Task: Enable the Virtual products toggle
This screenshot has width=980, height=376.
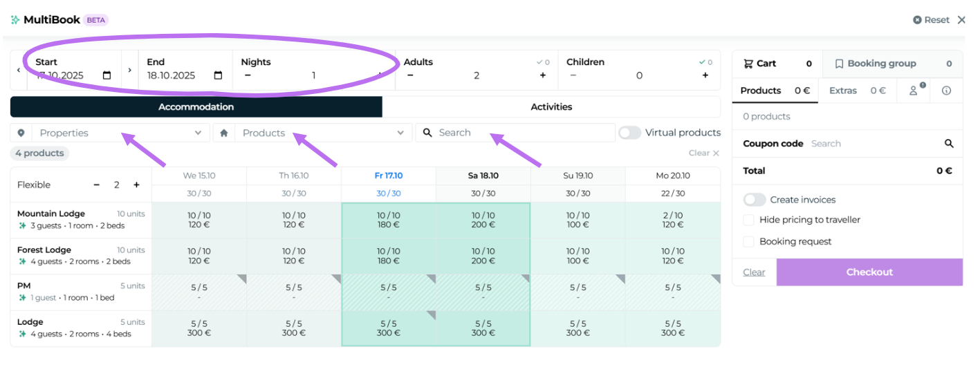Action: 629,133
